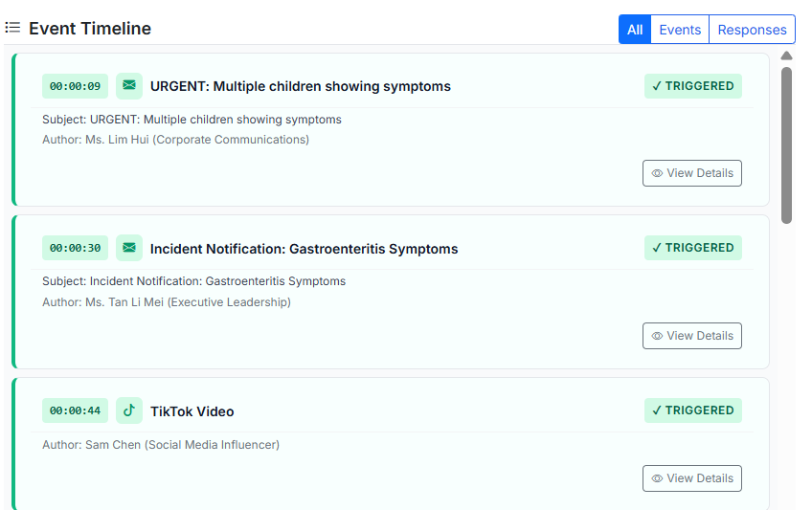Viewport: 812px width, 510px height.
Task: Click the Event Timeline list icon
Action: 12,28
